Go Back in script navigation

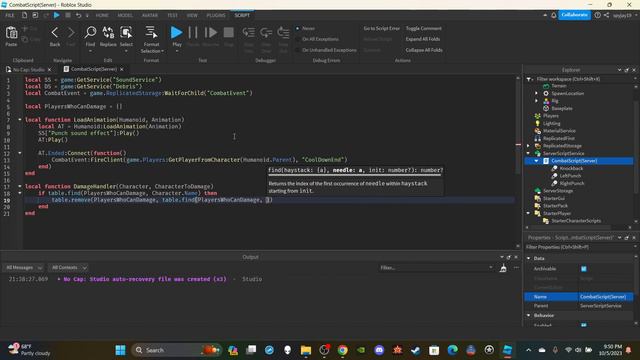pyautogui.click(x=55, y=33)
